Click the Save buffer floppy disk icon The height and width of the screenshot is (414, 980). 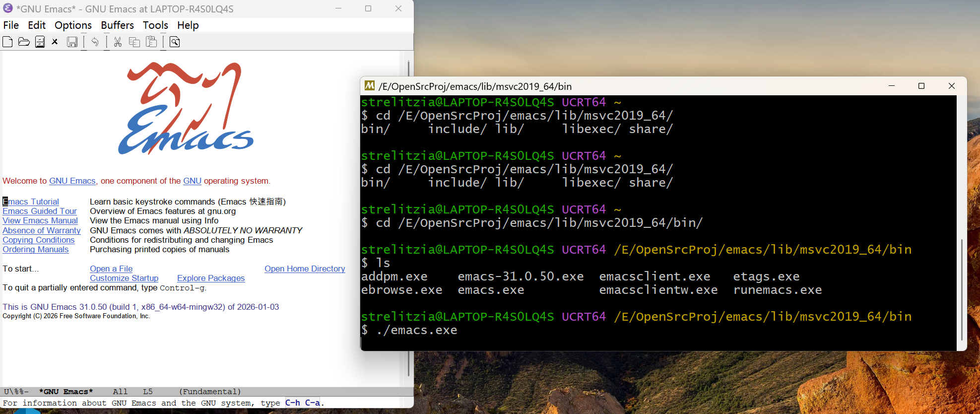click(x=72, y=42)
